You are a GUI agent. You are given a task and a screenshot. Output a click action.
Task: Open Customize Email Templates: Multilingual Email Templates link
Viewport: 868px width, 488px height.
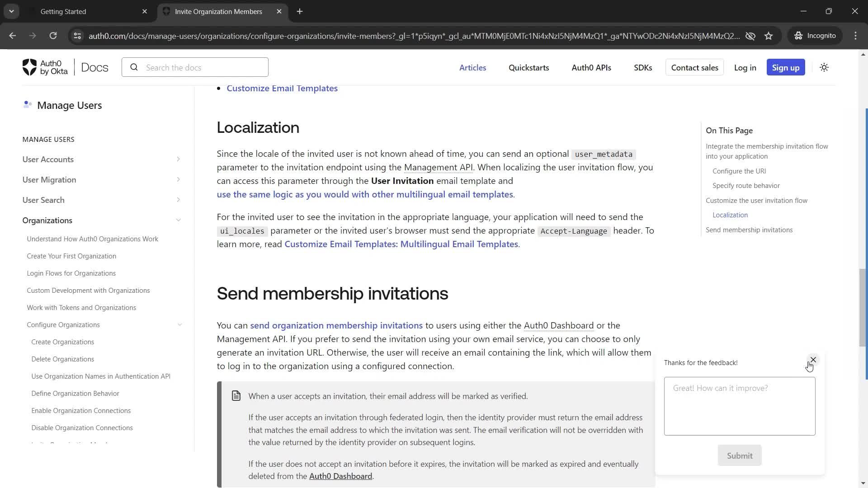pyautogui.click(x=401, y=244)
